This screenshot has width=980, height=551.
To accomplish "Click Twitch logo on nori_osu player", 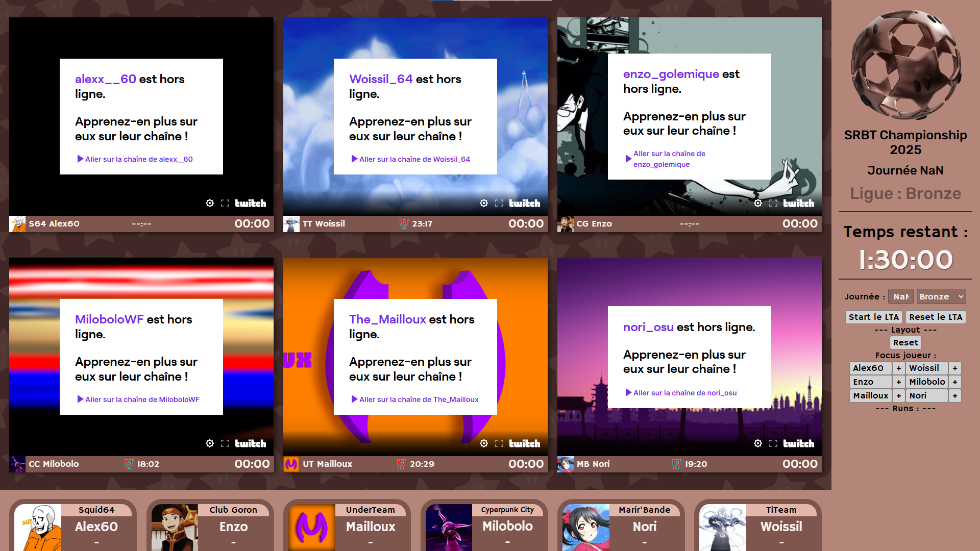I will click(798, 443).
